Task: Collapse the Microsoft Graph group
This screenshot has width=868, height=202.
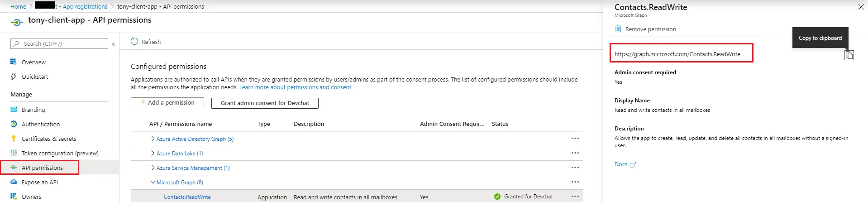Action: pos(153,183)
